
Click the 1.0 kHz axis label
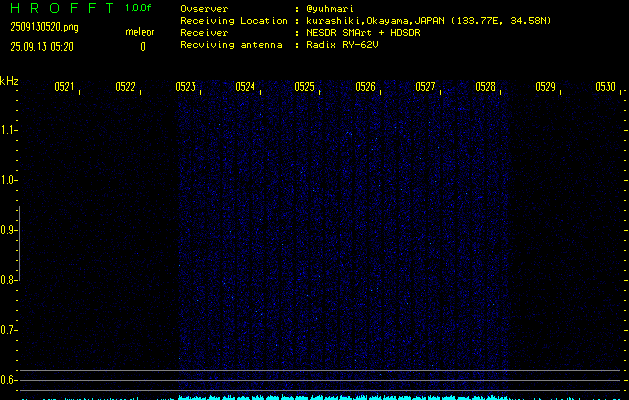(7, 180)
